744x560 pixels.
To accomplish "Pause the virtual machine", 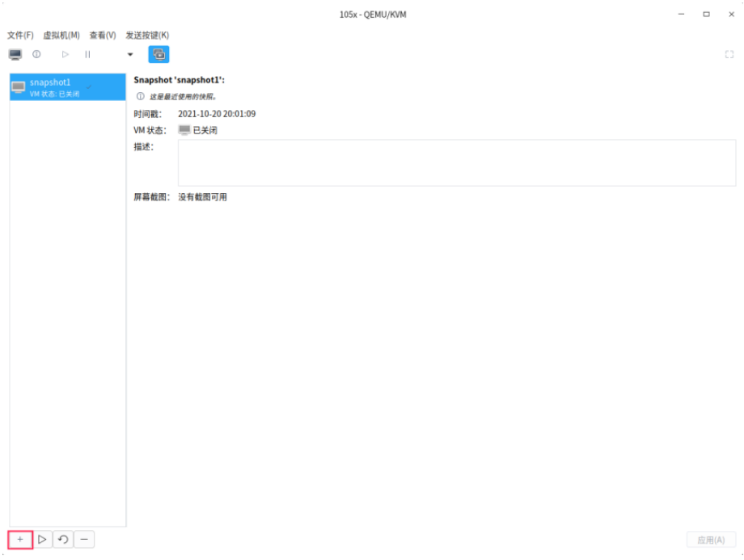I will click(87, 54).
